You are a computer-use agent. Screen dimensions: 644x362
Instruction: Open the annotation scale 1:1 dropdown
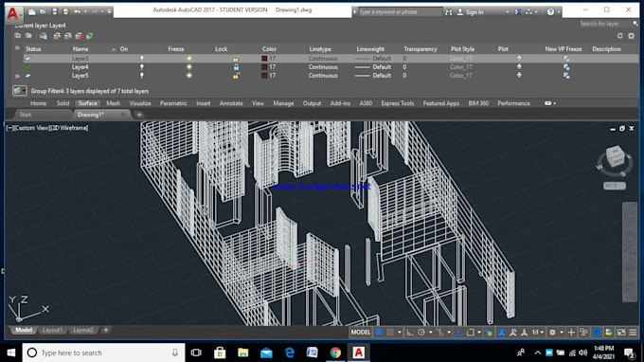538,332
